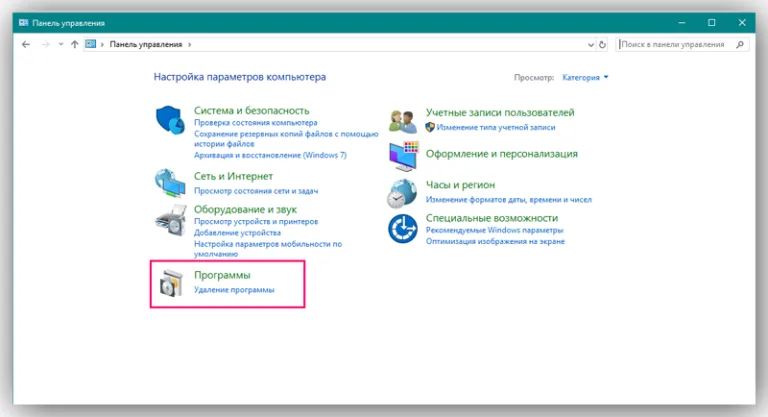Click Изменение типа учетной записи link
Viewport: 768px width, 417px height.
pos(495,127)
